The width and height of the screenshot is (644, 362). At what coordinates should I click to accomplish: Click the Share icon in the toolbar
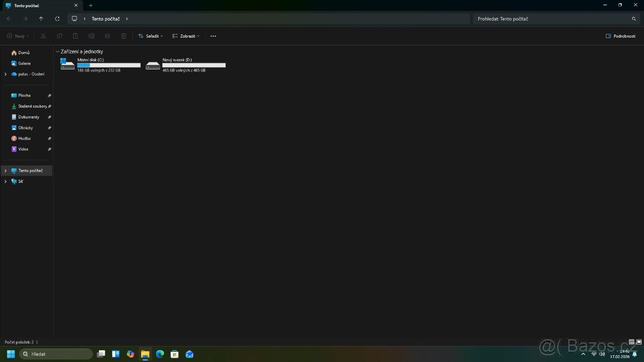(107, 36)
